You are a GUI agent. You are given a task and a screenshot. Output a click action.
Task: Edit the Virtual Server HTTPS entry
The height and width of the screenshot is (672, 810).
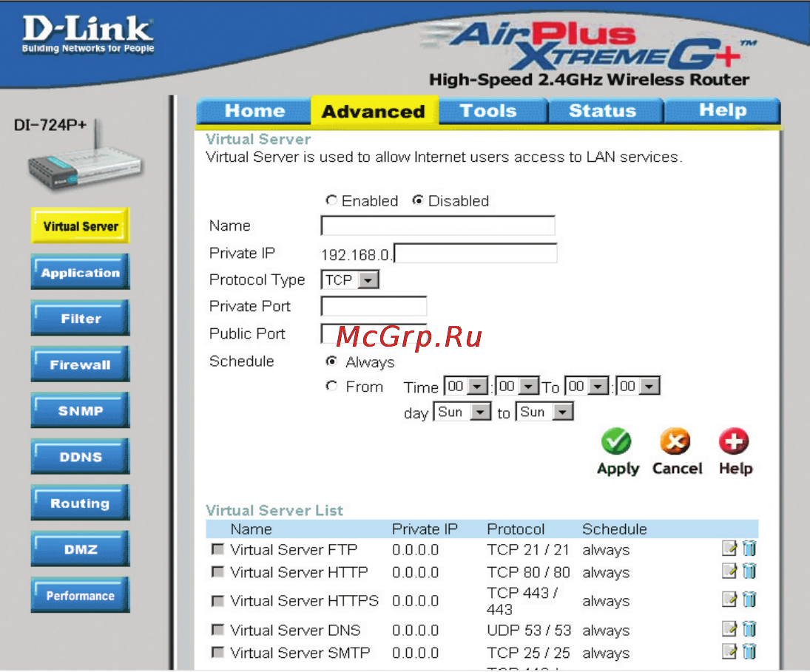coord(729,600)
